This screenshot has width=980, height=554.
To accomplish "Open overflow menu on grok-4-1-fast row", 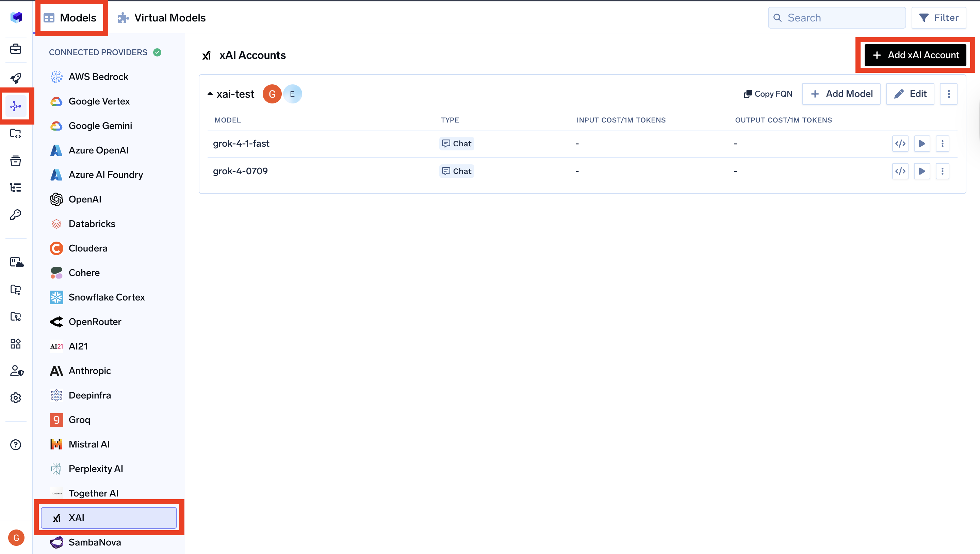I will pos(942,144).
